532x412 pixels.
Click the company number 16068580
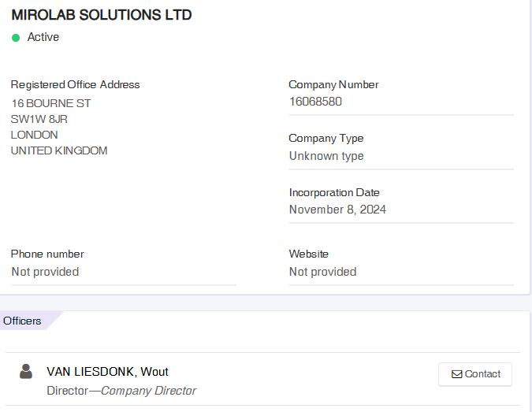point(315,102)
